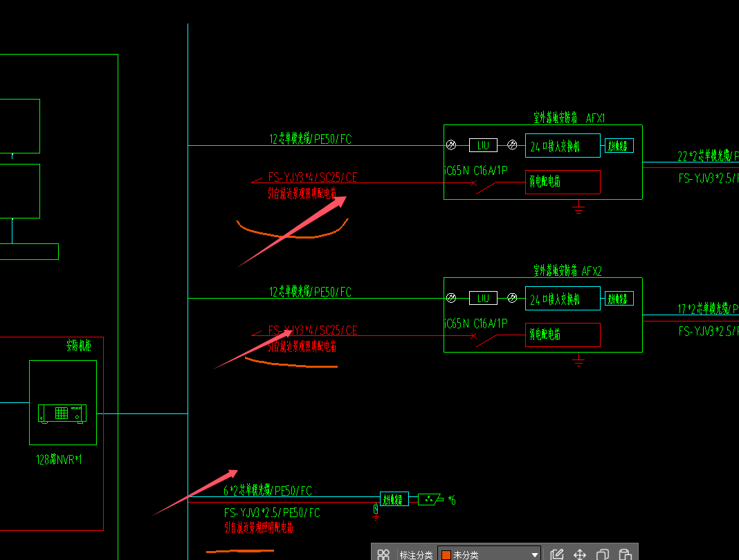Select red 引自就近景观照明配电箱 note under AFX2 feed
Screen dimensions: 739x560
(x=302, y=346)
